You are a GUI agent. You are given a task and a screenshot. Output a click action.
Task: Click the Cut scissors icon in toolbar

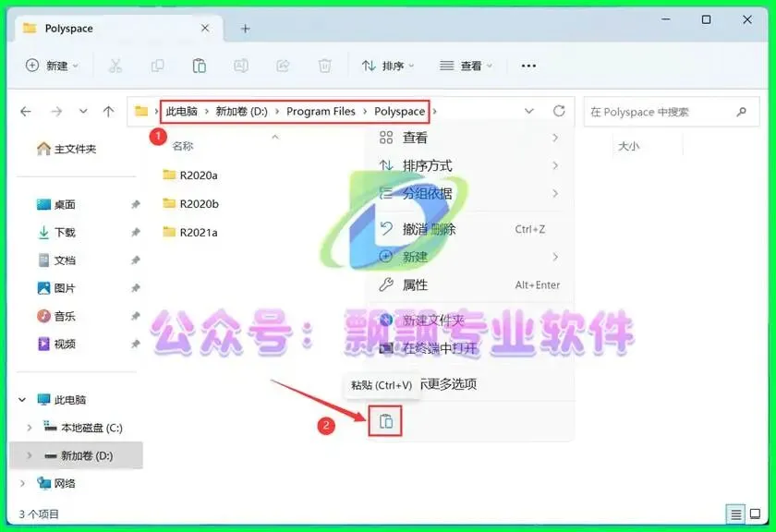115,66
